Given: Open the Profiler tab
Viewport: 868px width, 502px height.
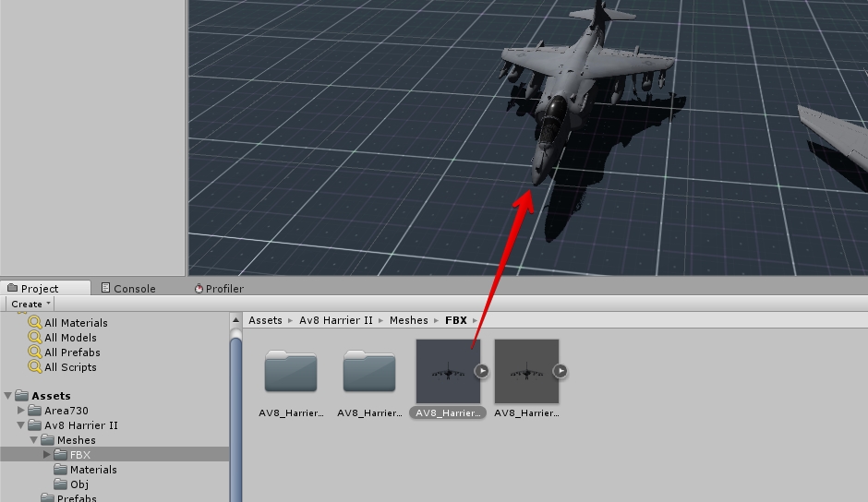Looking at the screenshot, I should coord(219,288).
